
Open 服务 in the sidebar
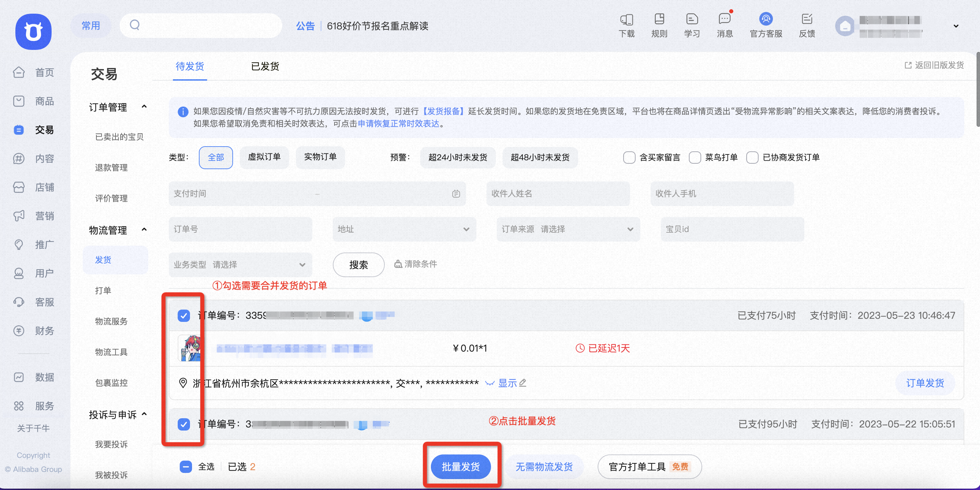(x=33, y=406)
